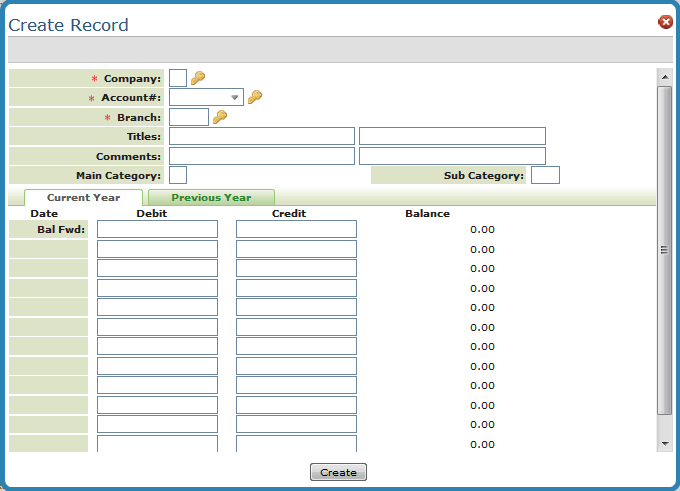Click the second Comments text field

[x=452, y=156]
